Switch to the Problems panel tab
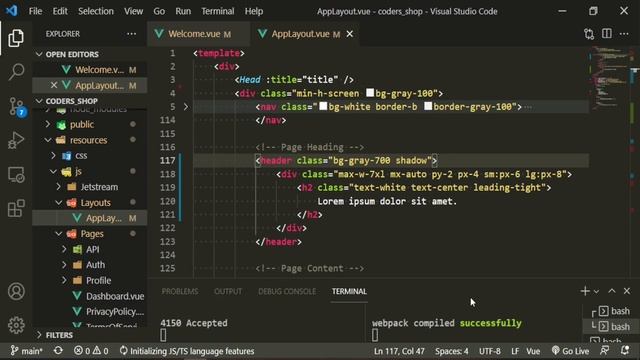This screenshot has height=360, width=640. pos(180,291)
